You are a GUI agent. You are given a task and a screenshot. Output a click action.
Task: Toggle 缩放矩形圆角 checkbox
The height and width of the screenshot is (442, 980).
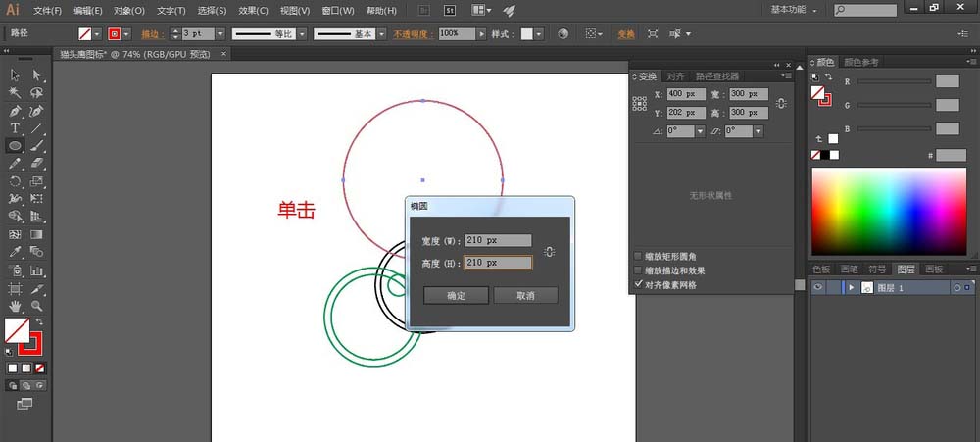(x=638, y=257)
